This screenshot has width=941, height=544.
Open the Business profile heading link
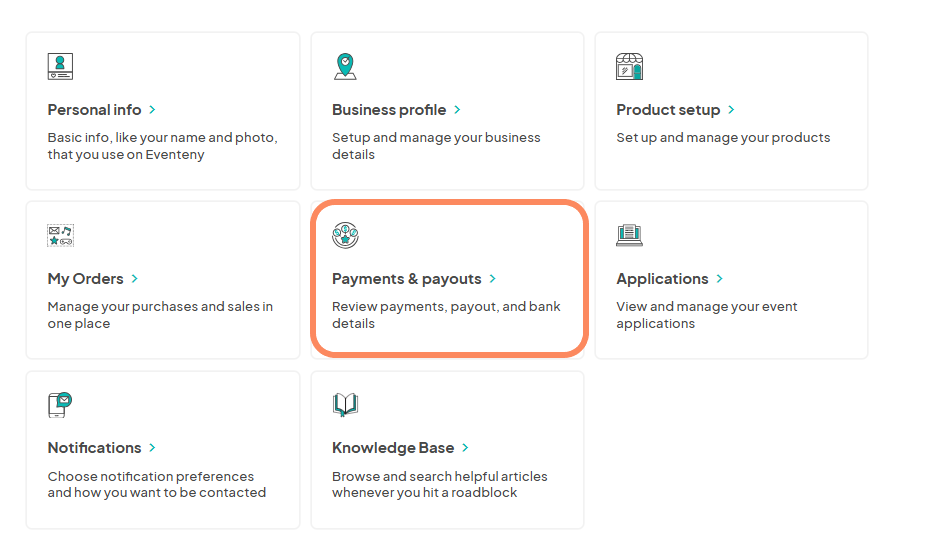tap(389, 110)
